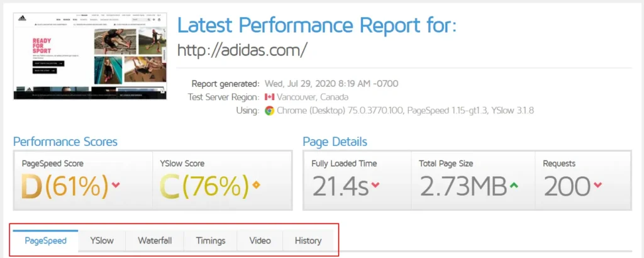Screen dimensions: 644x258
Task: Open the adidas.com URL link
Action: tap(242, 50)
